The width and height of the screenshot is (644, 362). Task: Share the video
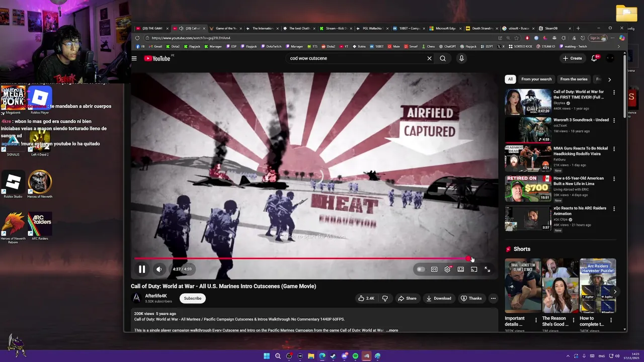tap(407, 298)
